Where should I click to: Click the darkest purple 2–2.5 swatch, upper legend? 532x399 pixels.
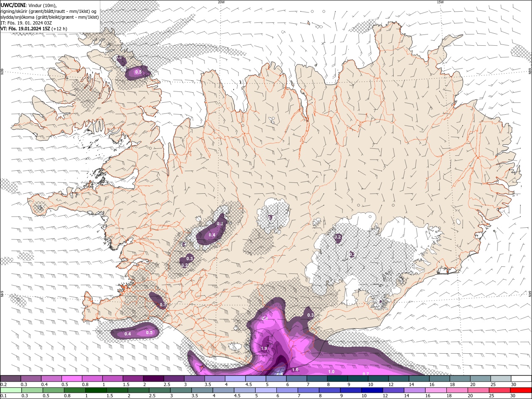point(153,379)
